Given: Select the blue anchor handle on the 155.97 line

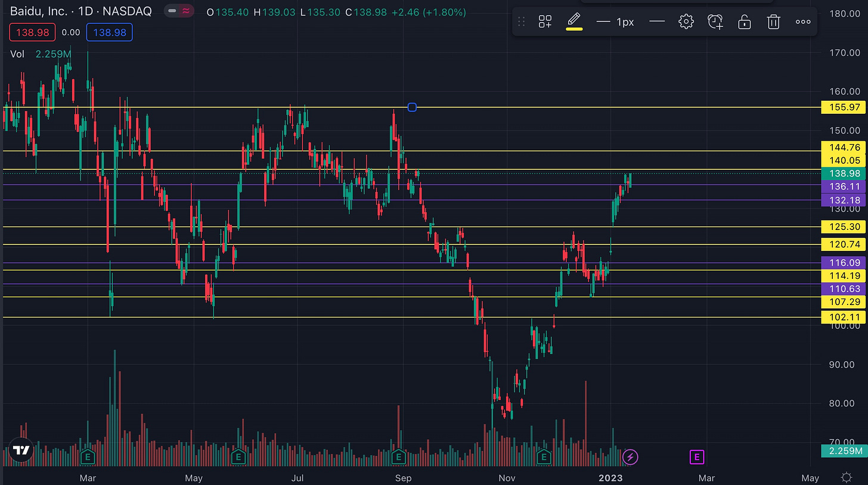Looking at the screenshot, I should (x=412, y=107).
